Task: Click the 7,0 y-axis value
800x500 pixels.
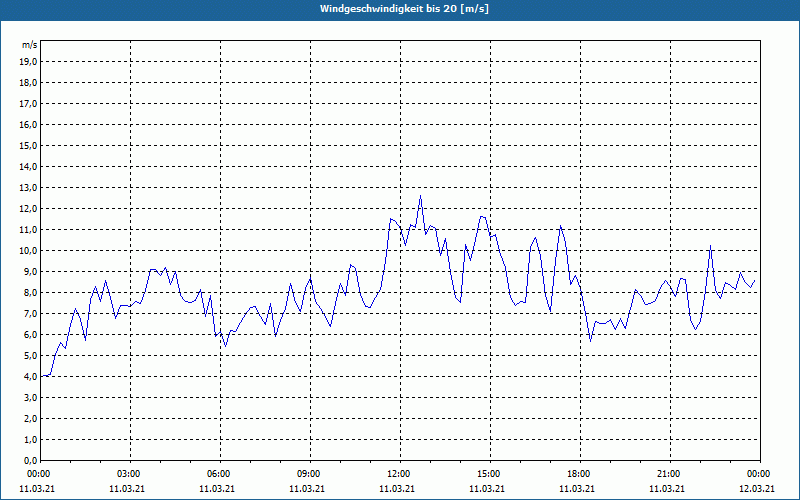Action: (29, 314)
